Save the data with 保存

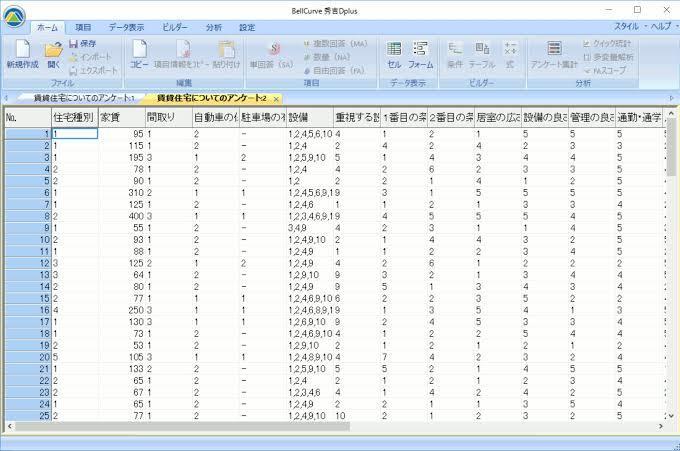point(82,43)
